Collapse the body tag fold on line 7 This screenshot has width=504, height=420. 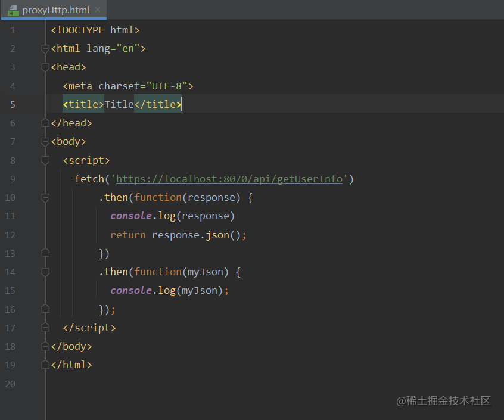[45, 142]
